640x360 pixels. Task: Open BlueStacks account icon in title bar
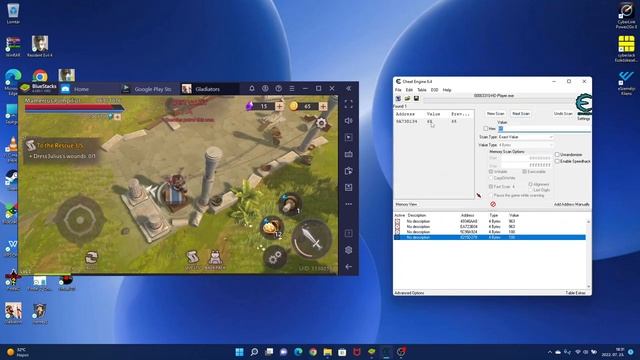pos(265,89)
